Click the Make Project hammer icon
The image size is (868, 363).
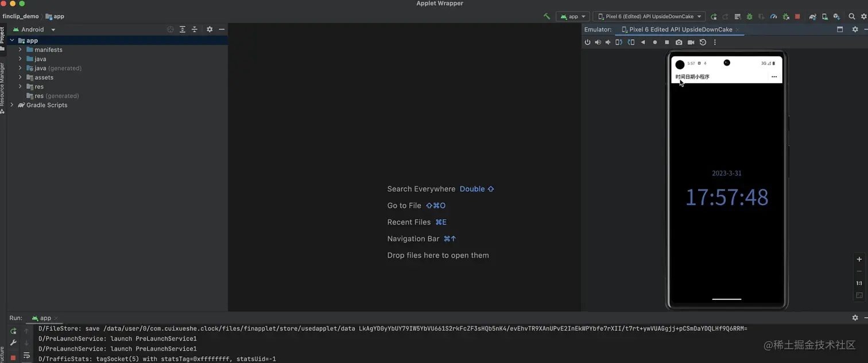(547, 17)
